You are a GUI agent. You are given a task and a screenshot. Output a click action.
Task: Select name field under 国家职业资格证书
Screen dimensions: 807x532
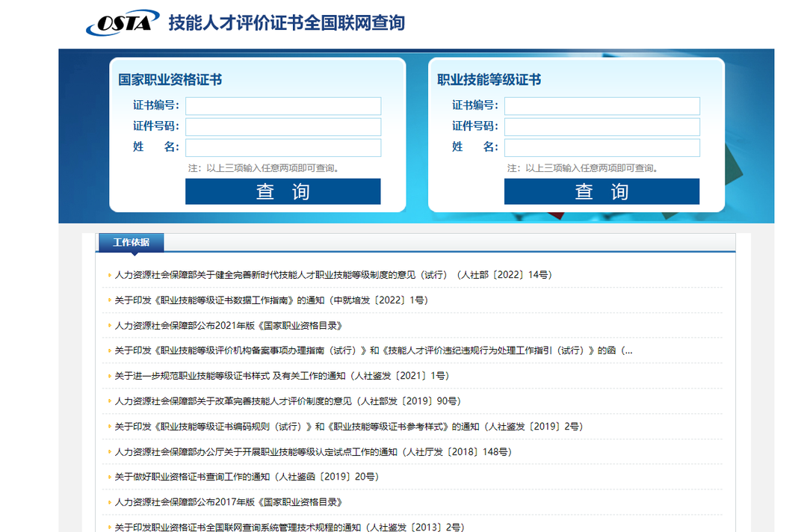point(283,148)
